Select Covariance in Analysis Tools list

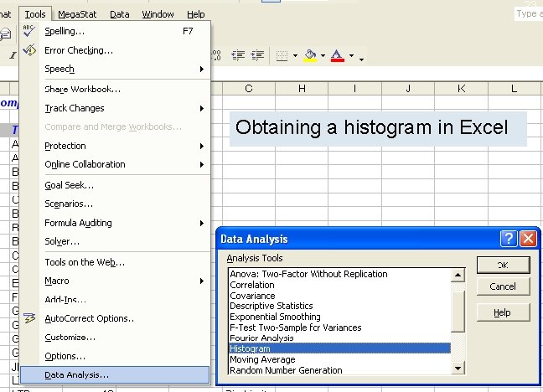339,296
